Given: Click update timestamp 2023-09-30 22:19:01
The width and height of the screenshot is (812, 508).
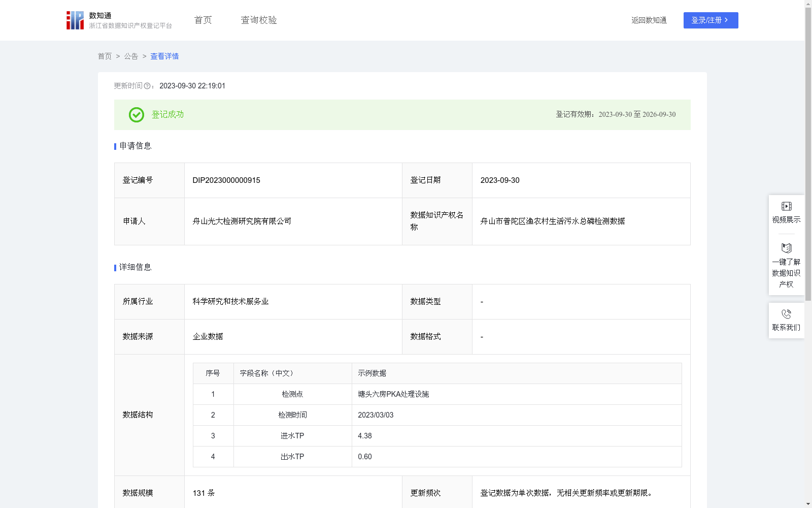Looking at the screenshot, I should pos(192,86).
